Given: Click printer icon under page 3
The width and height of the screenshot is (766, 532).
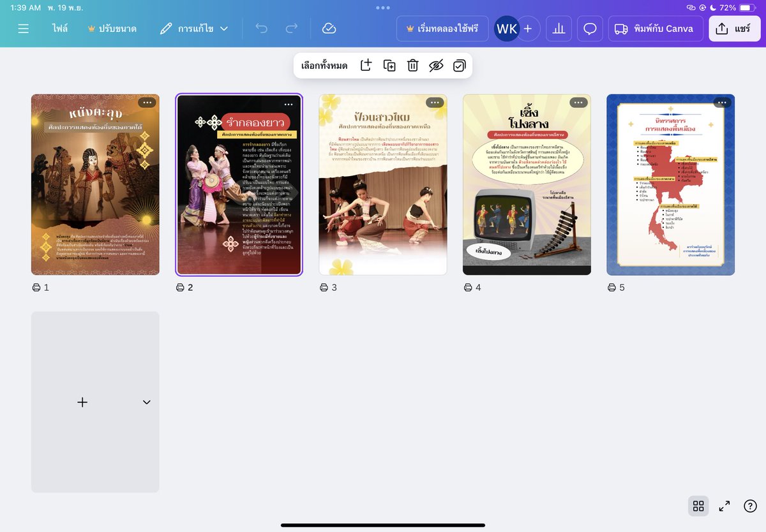Looking at the screenshot, I should [324, 288].
